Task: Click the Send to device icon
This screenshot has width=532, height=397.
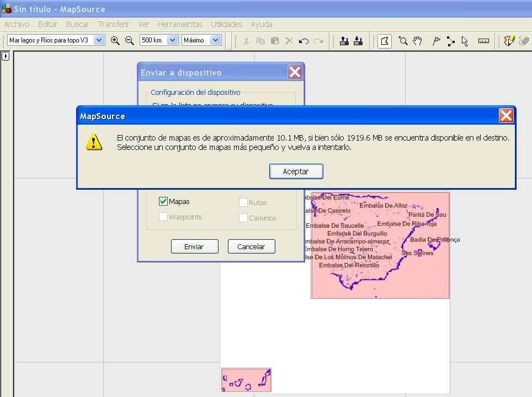Action: point(344,41)
